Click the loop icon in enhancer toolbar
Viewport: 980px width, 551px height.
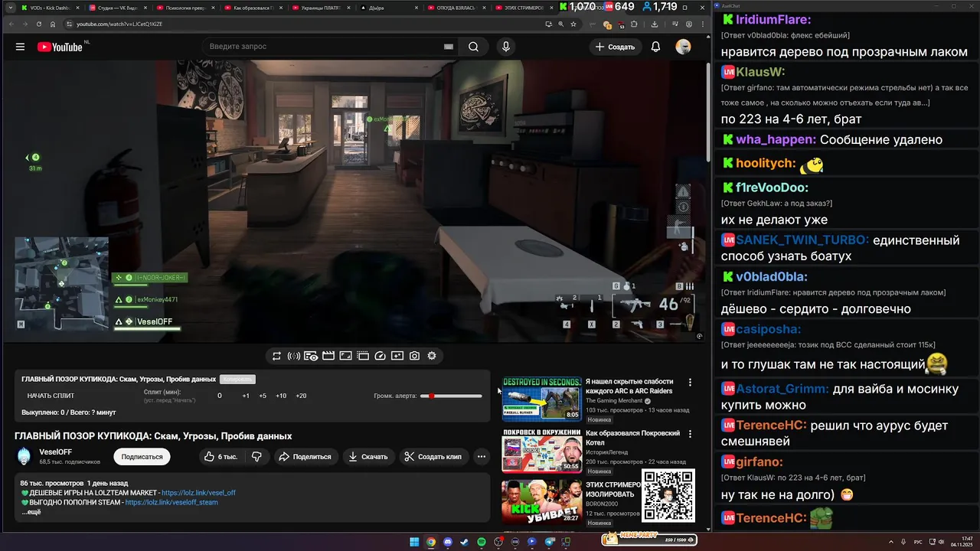(276, 356)
